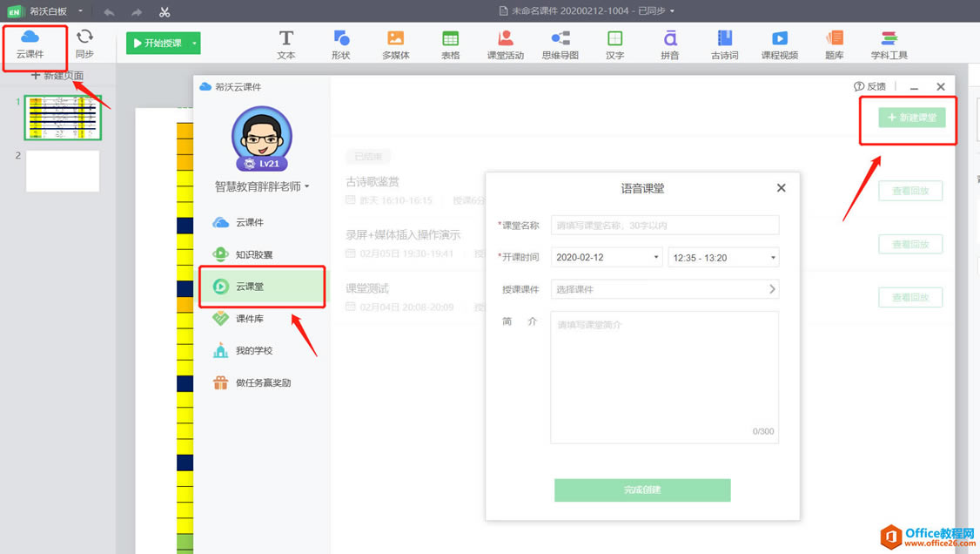The width and height of the screenshot is (980, 554).
Task: Click 查看回放 for 古诗歌鉴赏
Action: point(910,191)
